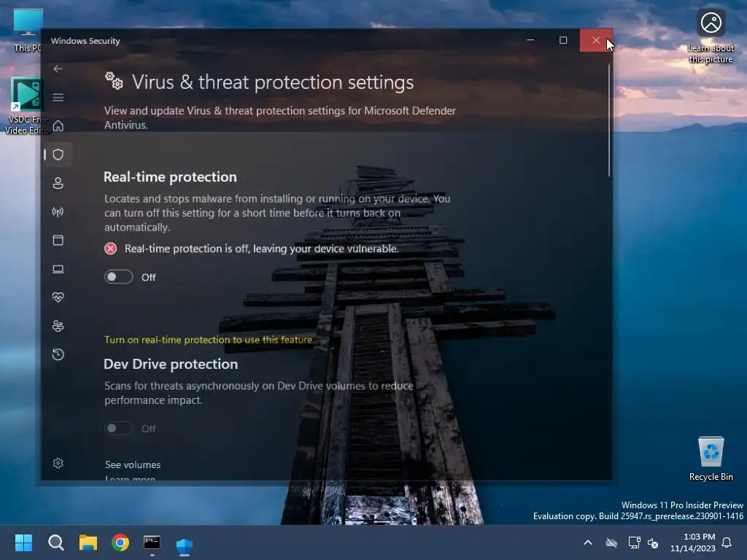Click the OneDrive cloud tray icon
747x560 pixels.
(x=611, y=542)
